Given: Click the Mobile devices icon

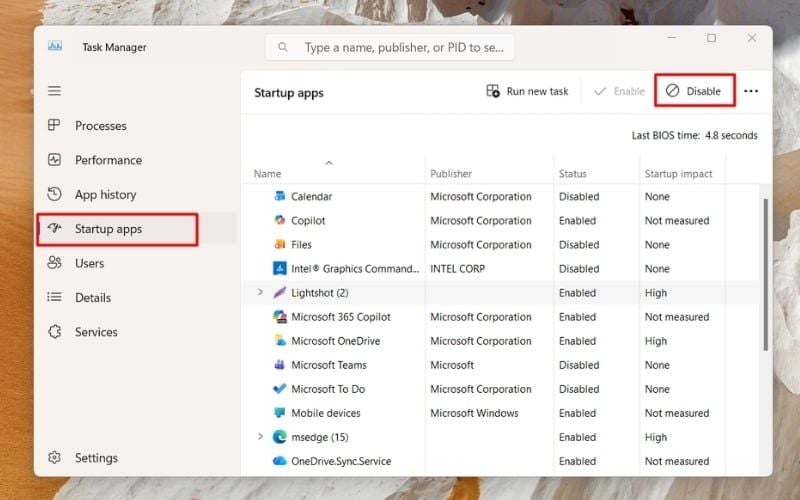Looking at the screenshot, I should [x=280, y=412].
